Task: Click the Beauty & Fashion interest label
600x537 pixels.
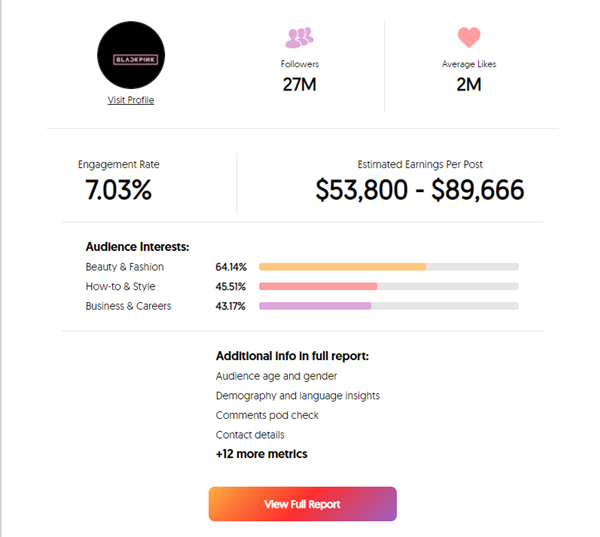Action: click(x=125, y=267)
